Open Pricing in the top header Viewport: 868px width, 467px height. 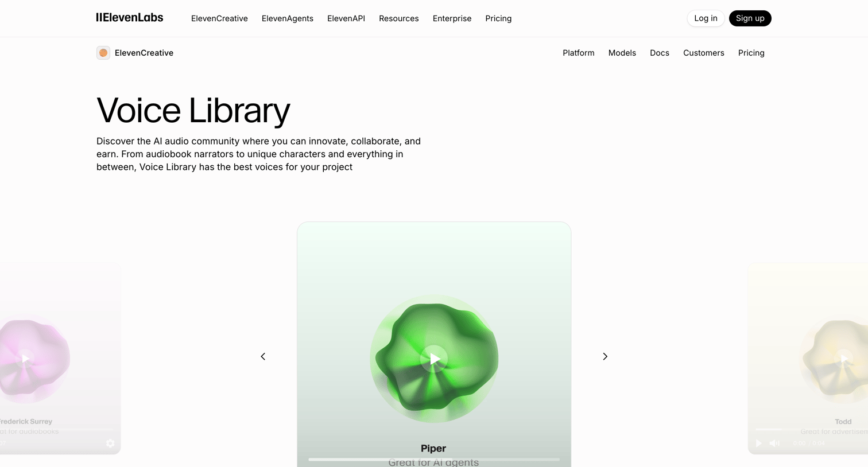point(498,18)
